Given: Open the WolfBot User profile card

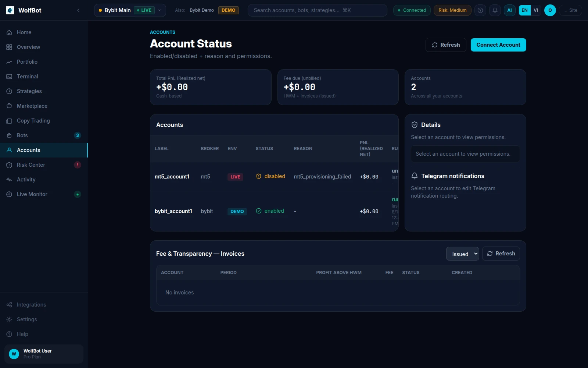Looking at the screenshot, I should (44, 354).
